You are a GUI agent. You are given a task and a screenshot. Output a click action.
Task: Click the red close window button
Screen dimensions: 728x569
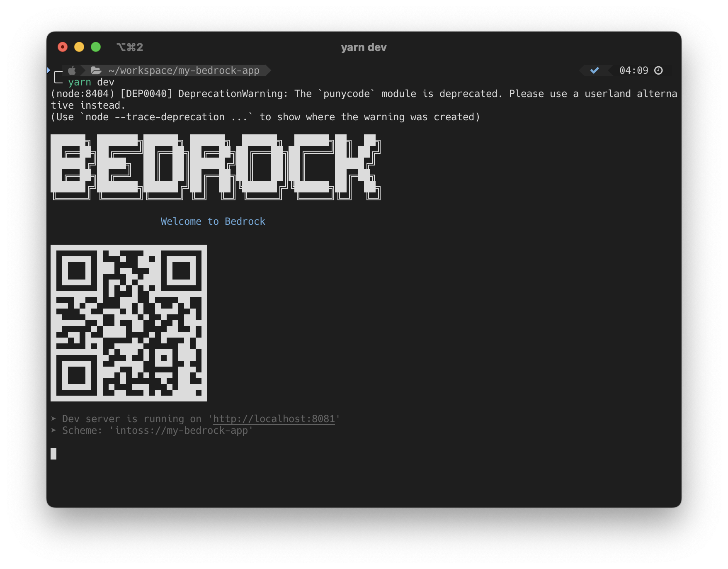(63, 47)
